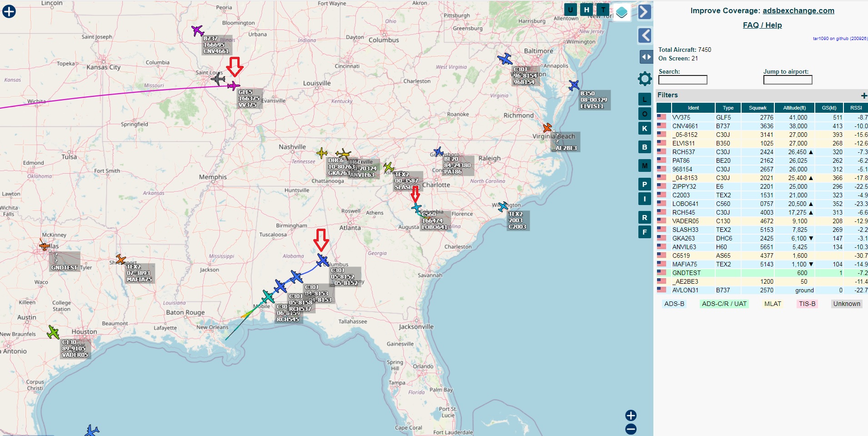Toggle the P sidebar button
Image resolution: width=868 pixels, height=436 pixels.
(x=644, y=184)
